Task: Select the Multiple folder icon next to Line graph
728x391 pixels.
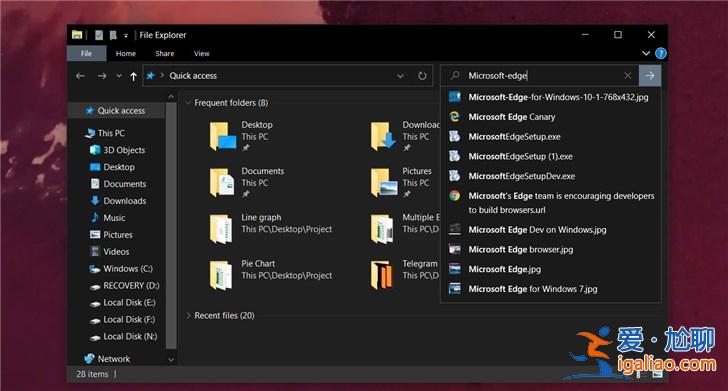Action: click(382, 228)
